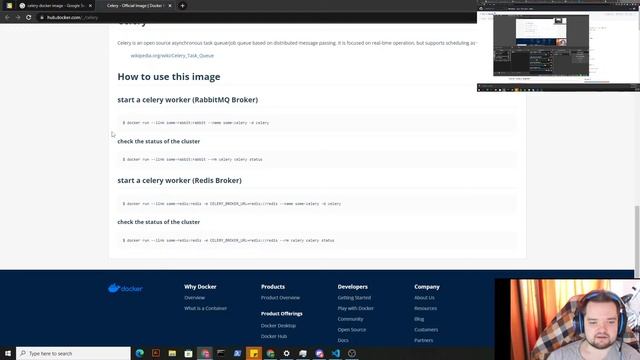Click the Redis celery status command line
The height and width of the screenshot is (360, 640).
coord(228,240)
